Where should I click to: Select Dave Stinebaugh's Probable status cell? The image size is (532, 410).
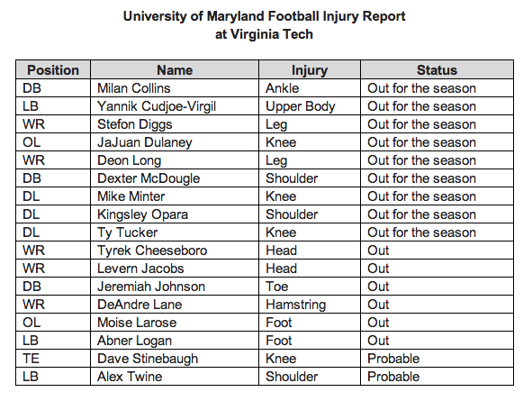point(437,359)
